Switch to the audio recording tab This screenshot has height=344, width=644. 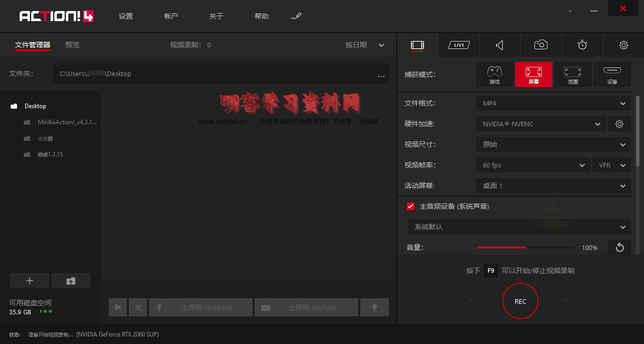pos(500,45)
